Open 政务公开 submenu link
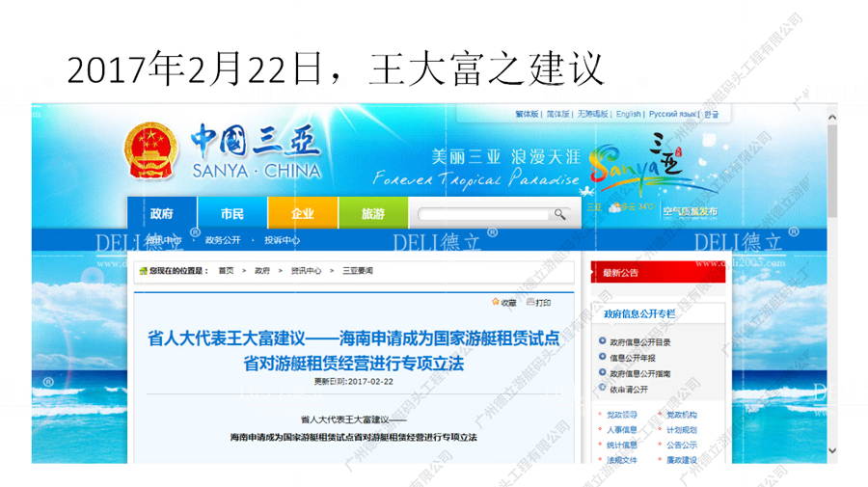Viewport: 868px width, 487px height. [x=224, y=240]
